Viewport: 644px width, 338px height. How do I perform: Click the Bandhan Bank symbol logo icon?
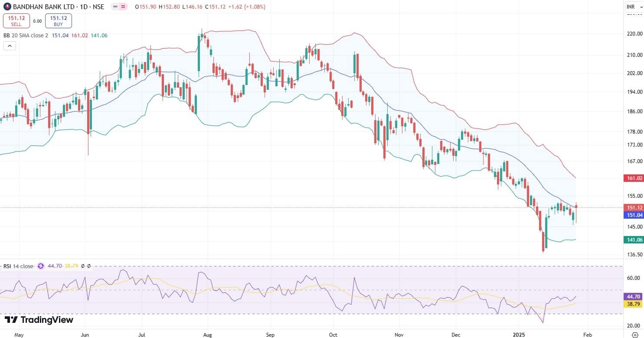pyautogui.click(x=6, y=7)
